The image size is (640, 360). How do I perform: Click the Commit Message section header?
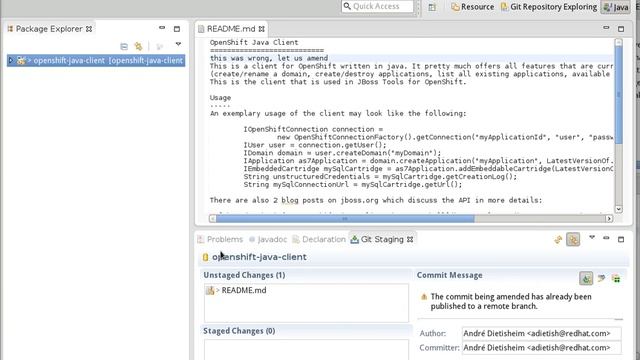click(x=449, y=275)
